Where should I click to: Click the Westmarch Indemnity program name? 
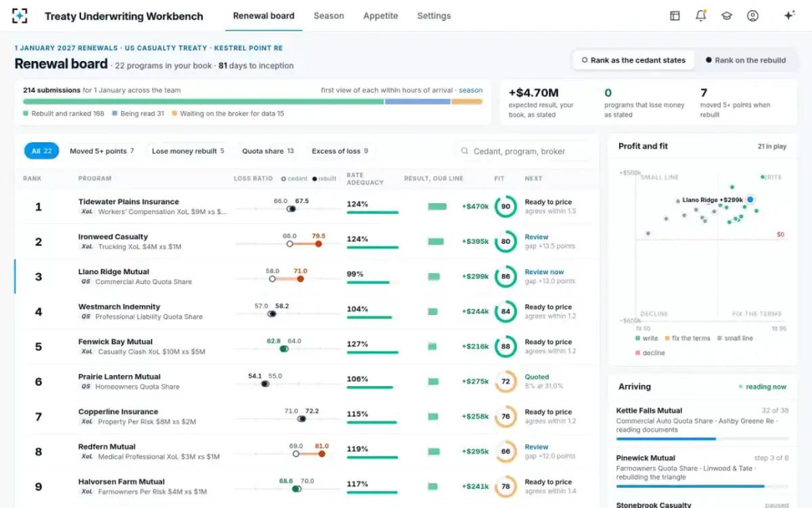(119, 307)
